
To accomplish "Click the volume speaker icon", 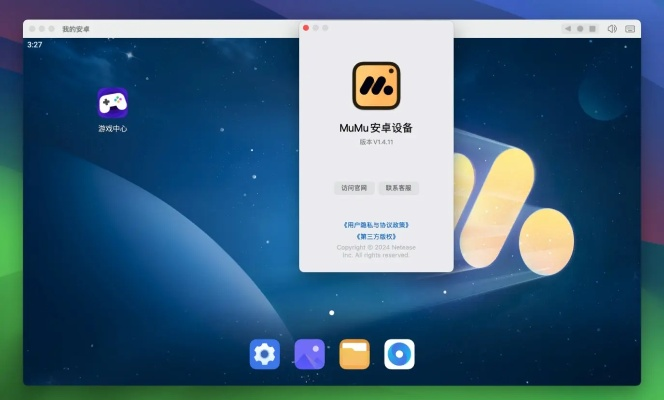I will pos(612,29).
